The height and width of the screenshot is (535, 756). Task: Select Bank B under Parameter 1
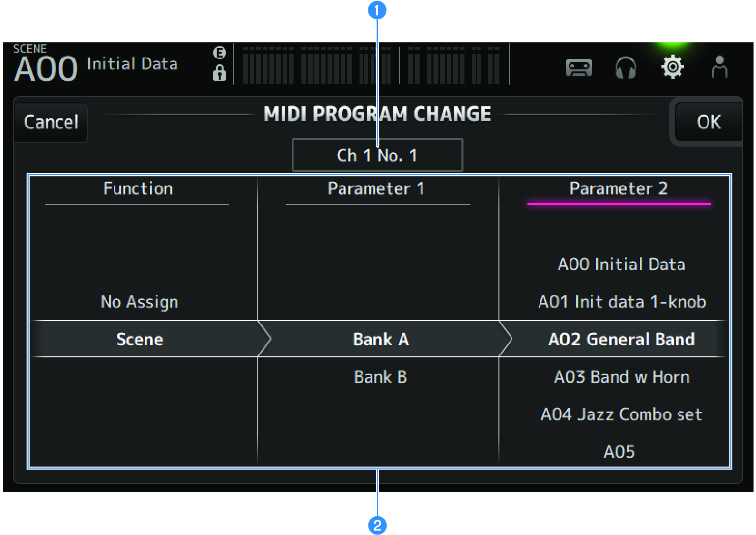[380, 377]
